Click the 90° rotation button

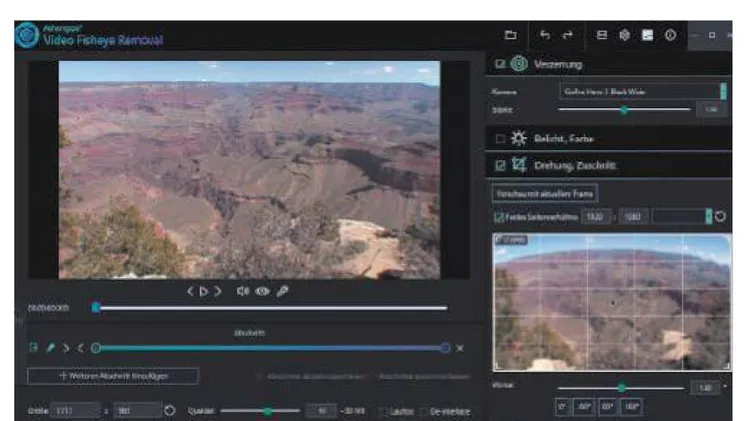[607, 407]
